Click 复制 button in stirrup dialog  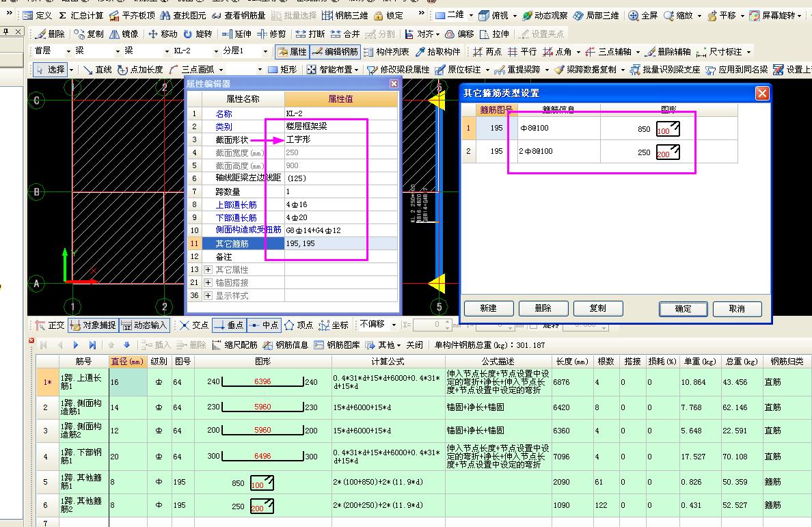click(x=597, y=308)
